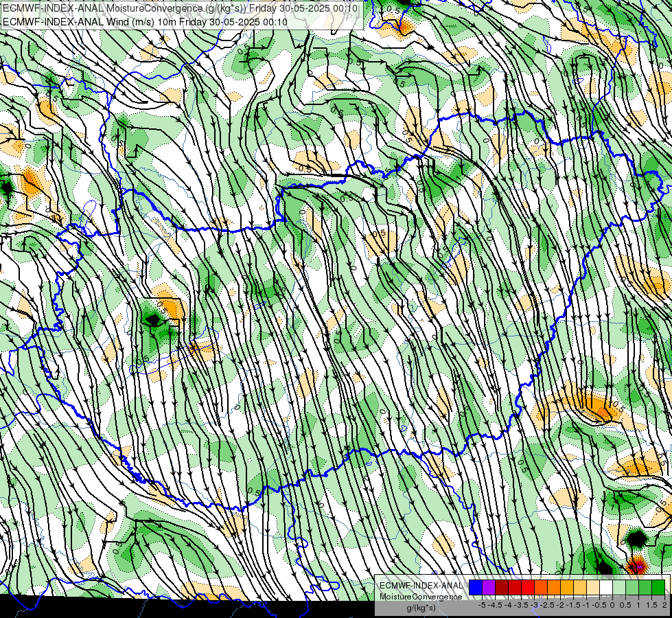
Task: Choose the red-orange swatch between -3 and -2.5
Action: click(x=541, y=587)
